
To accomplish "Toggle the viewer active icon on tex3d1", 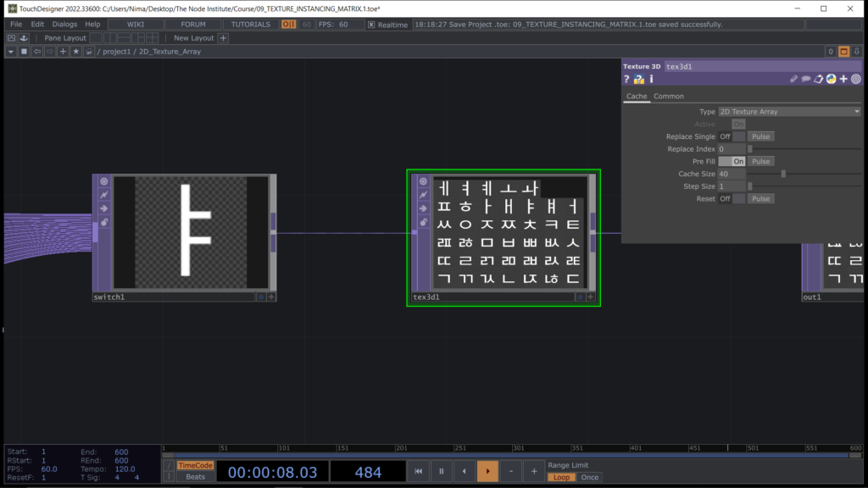I will (424, 181).
